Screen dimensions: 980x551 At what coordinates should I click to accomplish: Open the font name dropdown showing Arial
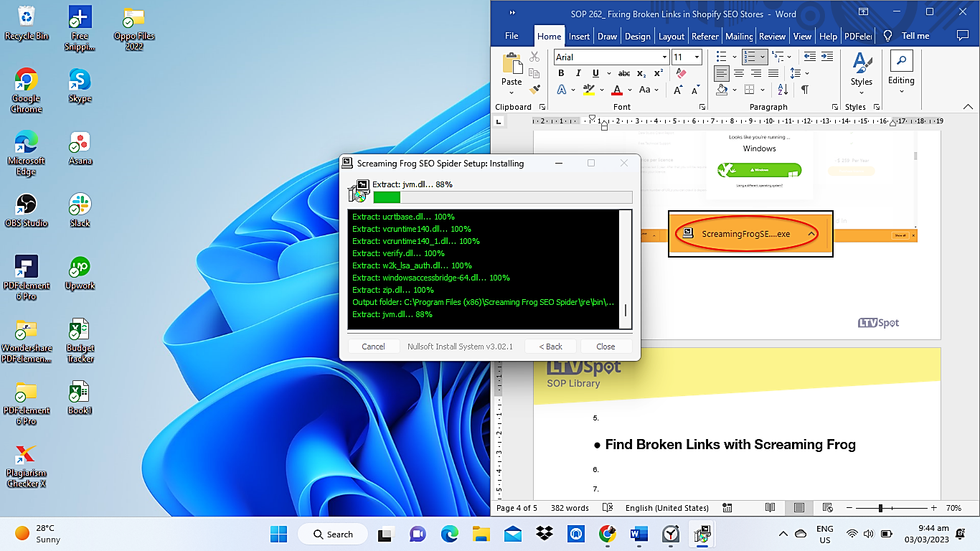pyautogui.click(x=665, y=57)
